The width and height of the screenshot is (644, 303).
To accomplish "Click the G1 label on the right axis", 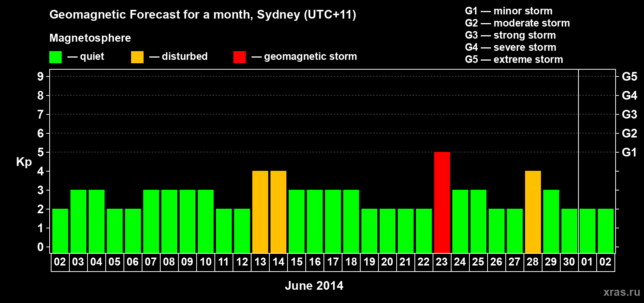I will coord(629,152).
